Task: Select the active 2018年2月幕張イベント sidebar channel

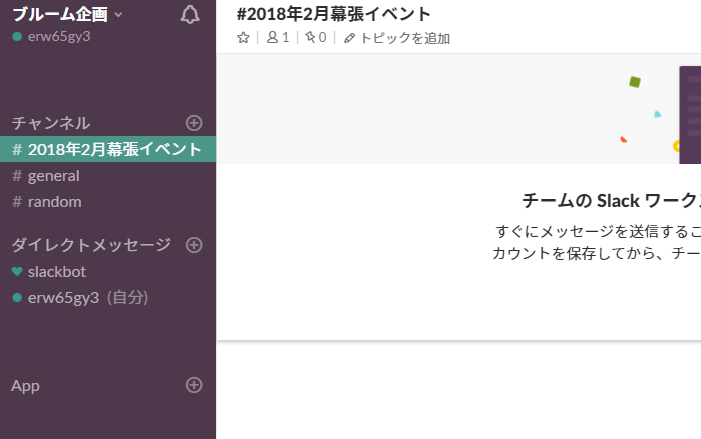Action: (108, 149)
